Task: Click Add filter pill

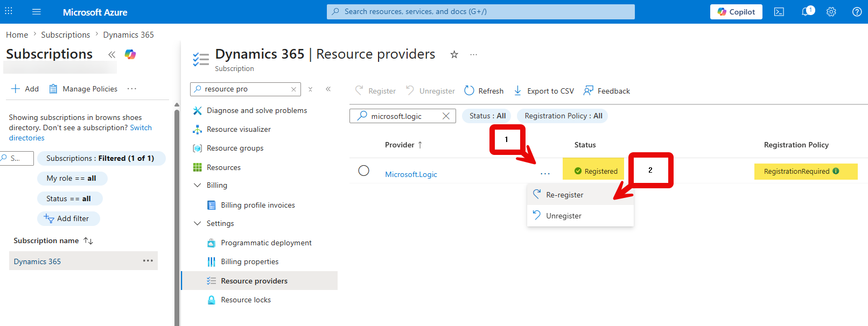Action: (68, 218)
